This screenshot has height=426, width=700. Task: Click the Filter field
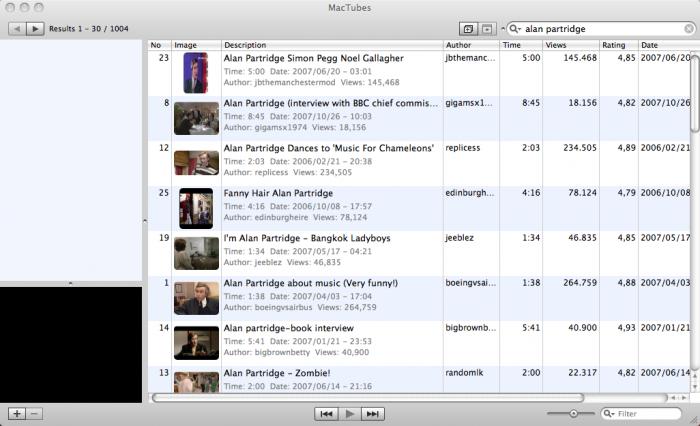[x=641, y=413]
